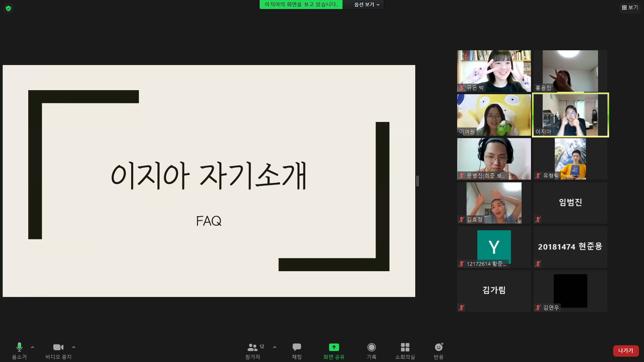The image size is (644, 362).
Task: Click the 이지아 자기소개 slide title
Action: (x=209, y=175)
